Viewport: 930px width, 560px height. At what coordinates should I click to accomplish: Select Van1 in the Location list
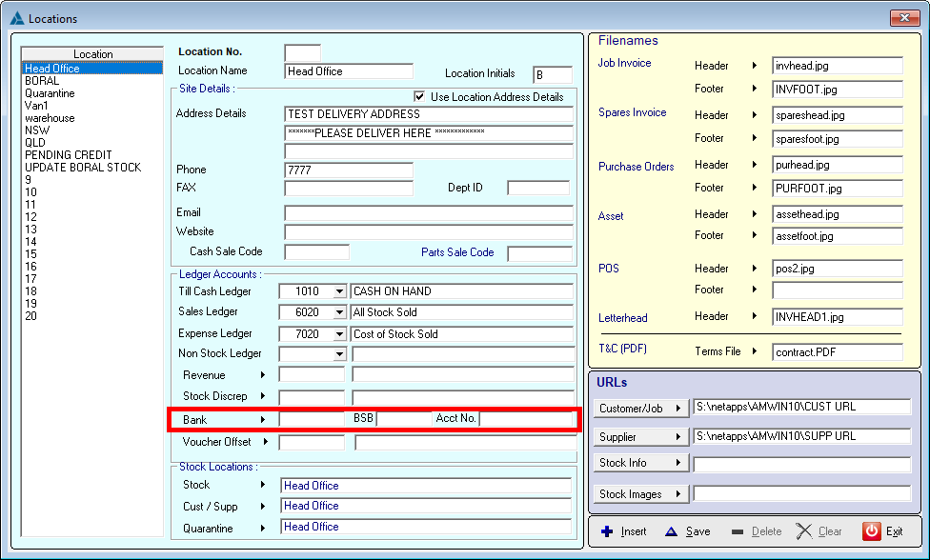[91, 106]
